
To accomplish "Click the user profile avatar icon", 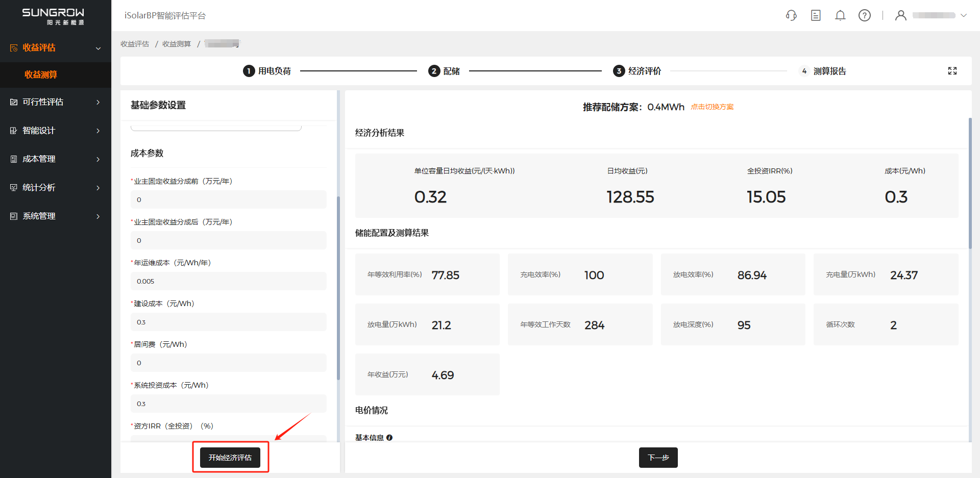I will coord(901,15).
